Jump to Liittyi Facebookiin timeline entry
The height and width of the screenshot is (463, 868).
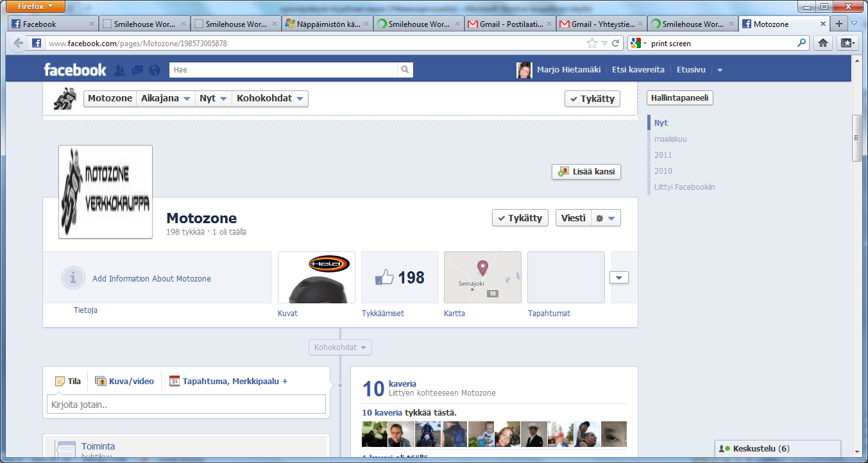click(685, 187)
